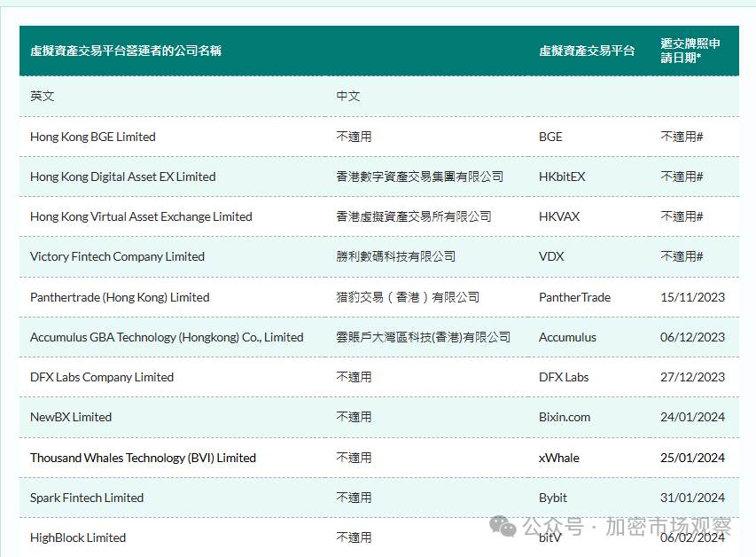The height and width of the screenshot is (557, 756).
Task: Click the 遞交牌照申請日期 column header
Action: [690, 51]
